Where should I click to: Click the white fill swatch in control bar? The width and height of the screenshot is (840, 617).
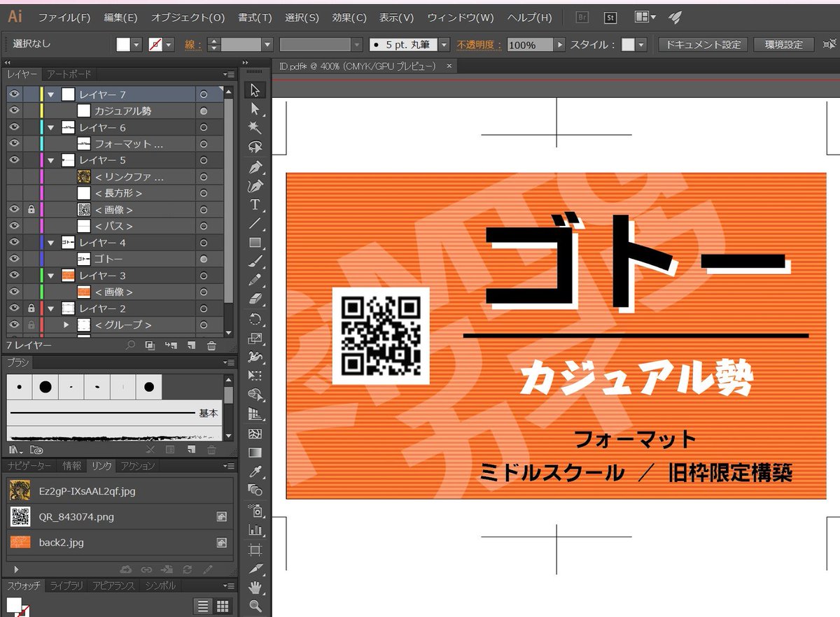123,45
